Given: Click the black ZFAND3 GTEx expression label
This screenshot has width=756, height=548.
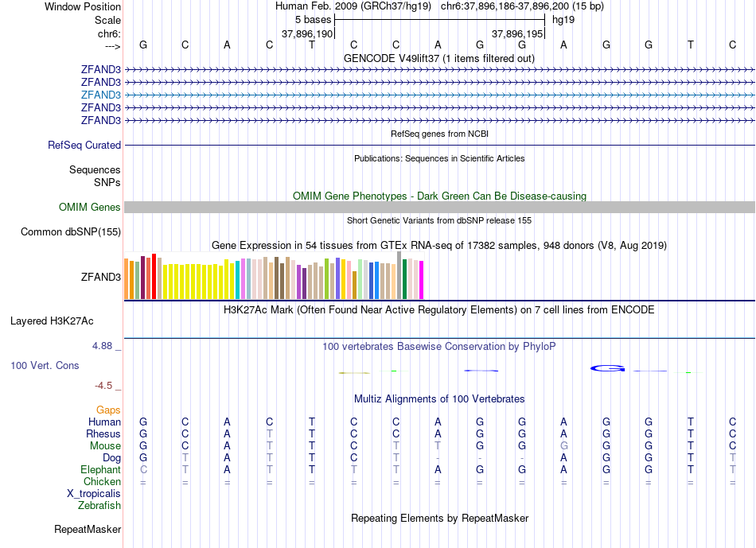Looking at the screenshot, I should (101, 277).
